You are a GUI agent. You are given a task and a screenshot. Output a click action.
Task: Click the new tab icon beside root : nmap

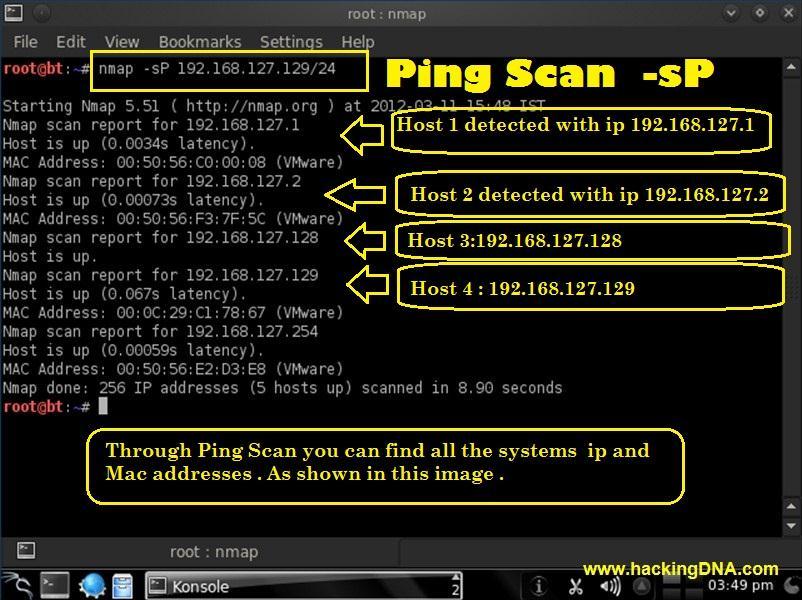(26, 551)
